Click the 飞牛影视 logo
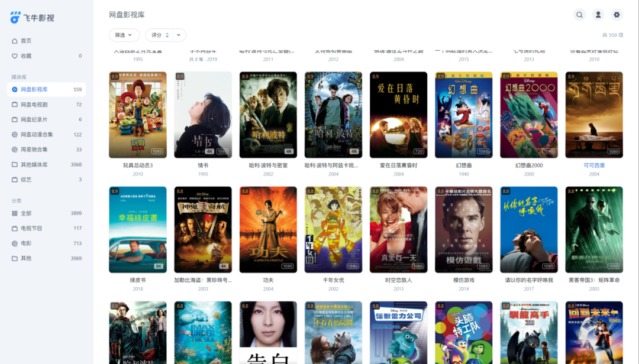 point(32,18)
